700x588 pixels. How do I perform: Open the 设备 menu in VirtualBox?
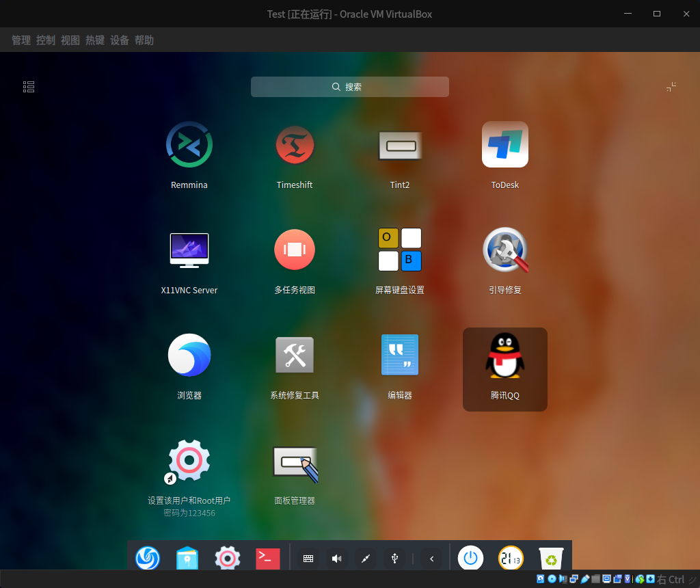[120, 40]
